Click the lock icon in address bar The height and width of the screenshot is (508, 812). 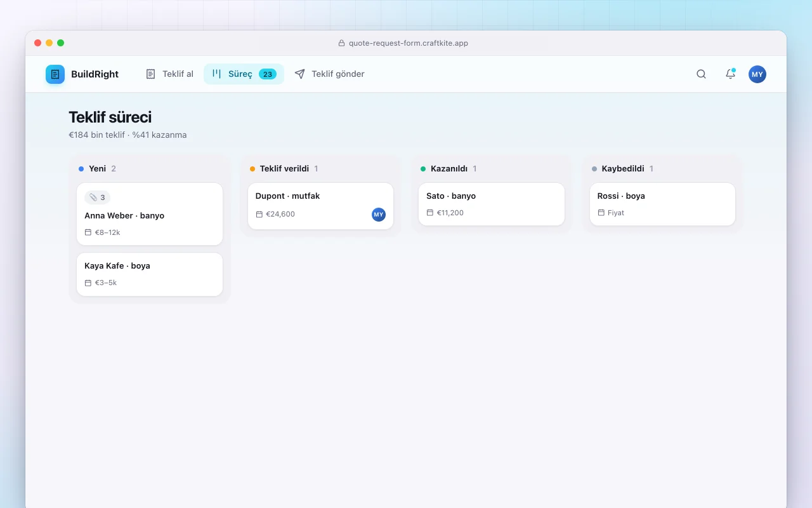tap(342, 43)
